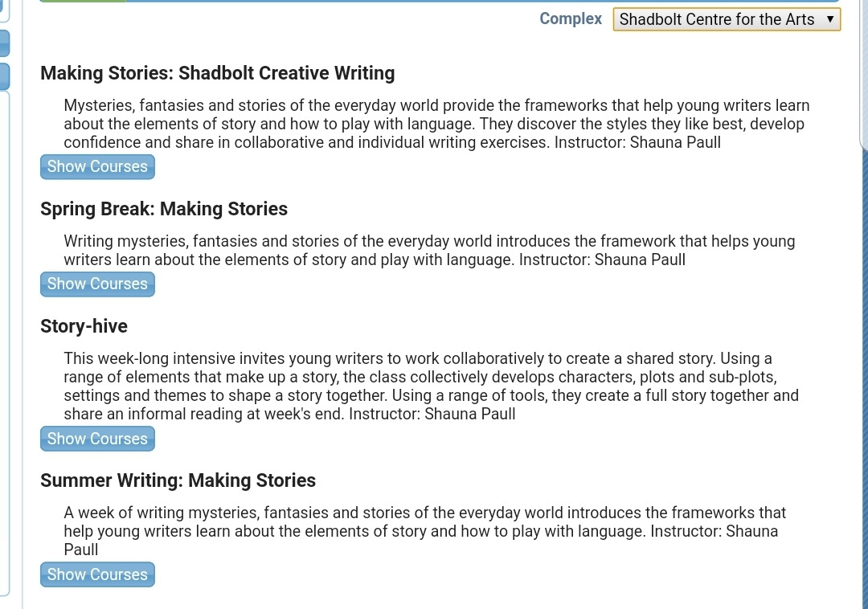868x609 pixels.
Task: Click the Making Stories: Shadbolt Creative Writing heading
Action: (x=217, y=73)
